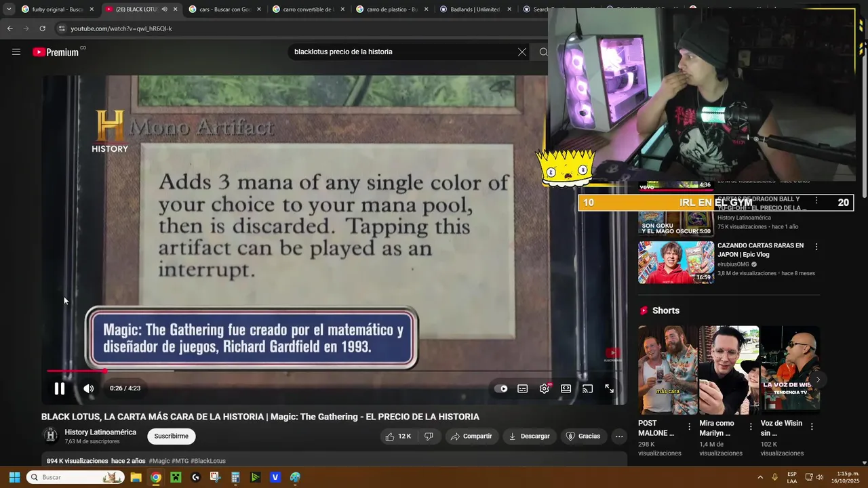Show hidden system tray icons
Image resolution: width=868 pixels, height=488 pixels.
point(760,477)
